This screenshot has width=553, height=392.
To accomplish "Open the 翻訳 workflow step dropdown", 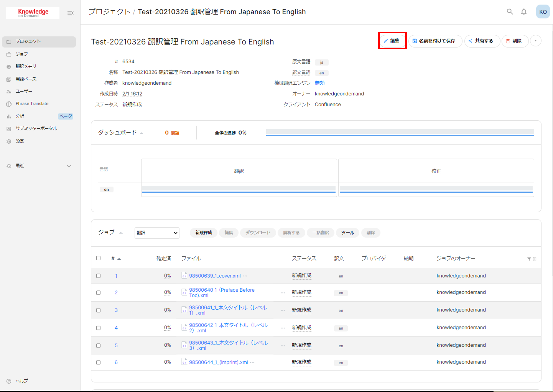I will (157, 233).
